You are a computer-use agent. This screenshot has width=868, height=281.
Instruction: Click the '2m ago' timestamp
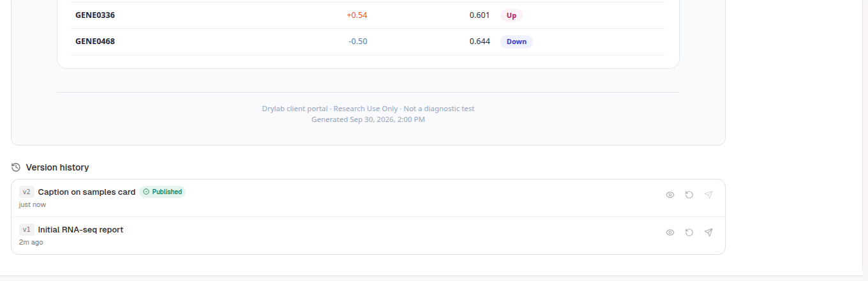(31, 243)
